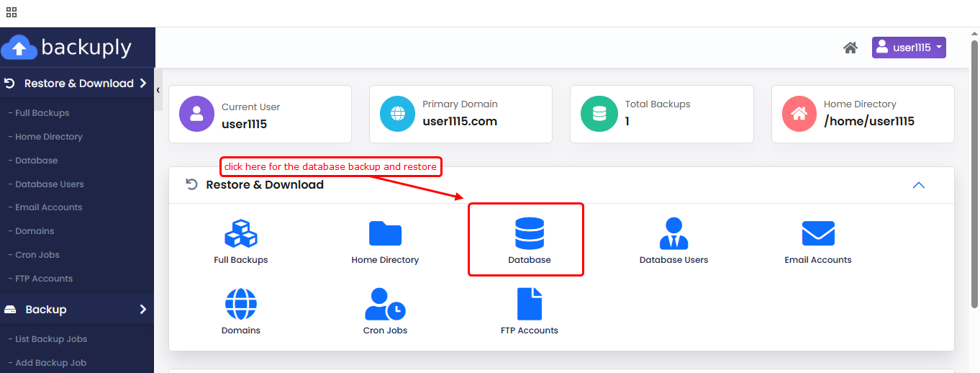980x373 pixels.
Task: Open Add Backup Job sidebar link
Action: point(50,363)
